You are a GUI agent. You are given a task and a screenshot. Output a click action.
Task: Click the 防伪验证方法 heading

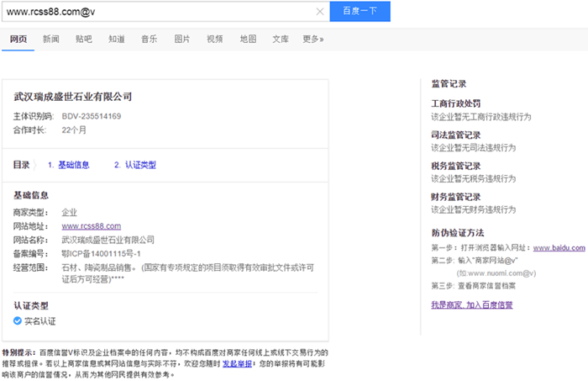point(458,233)
